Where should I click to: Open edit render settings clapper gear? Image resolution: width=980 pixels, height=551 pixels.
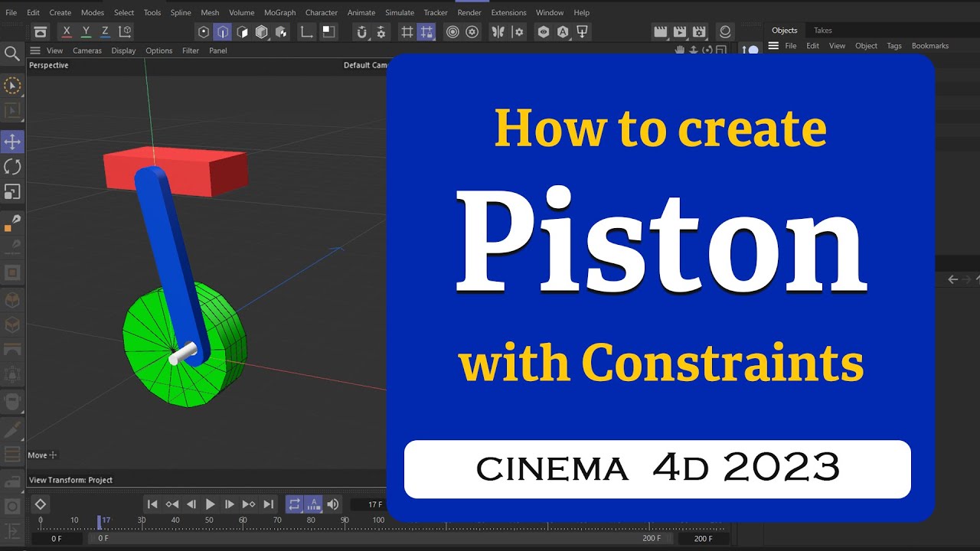click(699, 31)
